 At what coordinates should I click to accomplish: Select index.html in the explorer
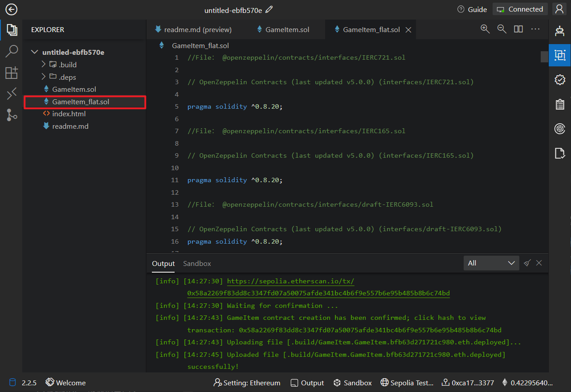coord(69,114)
